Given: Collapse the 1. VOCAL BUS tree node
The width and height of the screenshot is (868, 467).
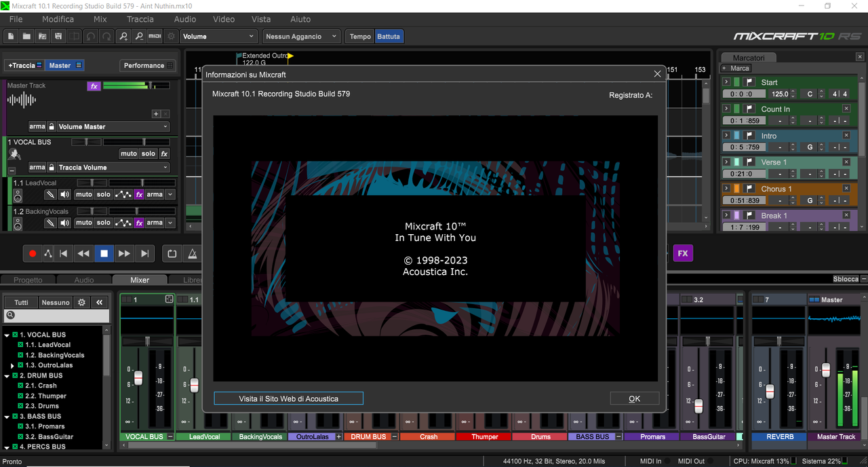Looking at the screenshot, I should 6,335.
